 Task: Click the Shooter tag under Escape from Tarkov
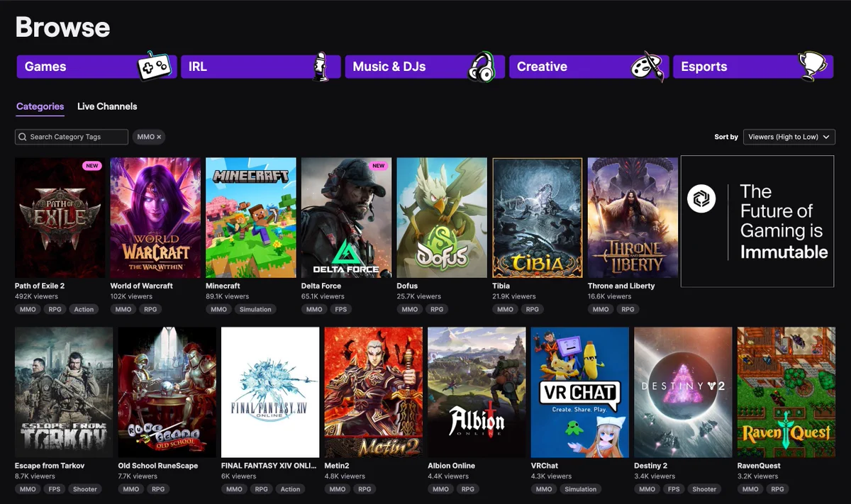(x=85, y=489)
